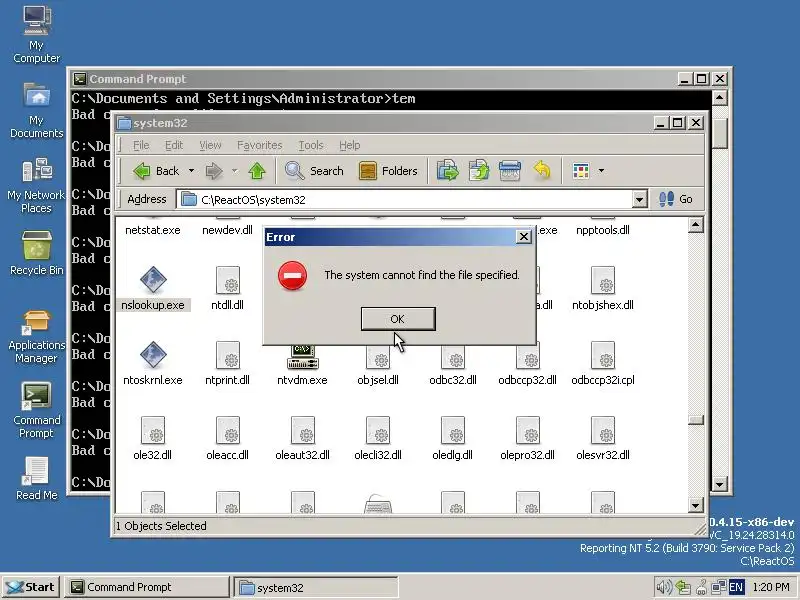Image resolution: width=800 pixels, height=600 pixels.
Task: Click the Views toolbar icon
Action: tap(581, 171)
